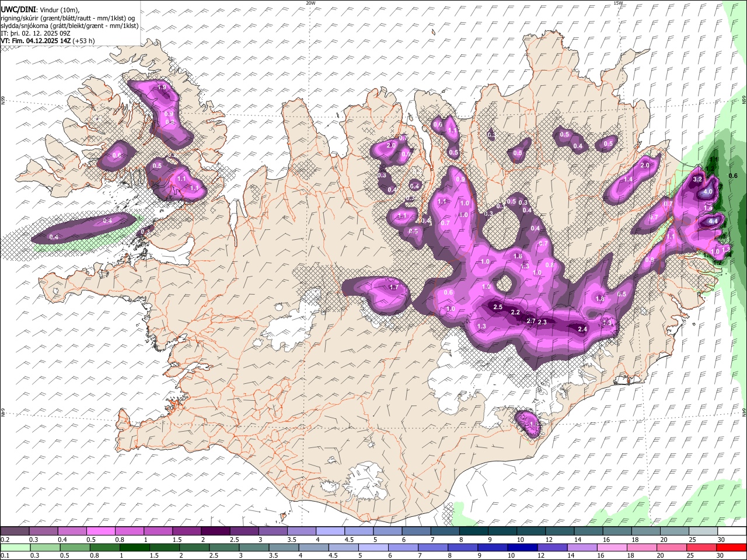Select the 2.3 value in the central snow band
747x560 pixels.
pos(542,322)
